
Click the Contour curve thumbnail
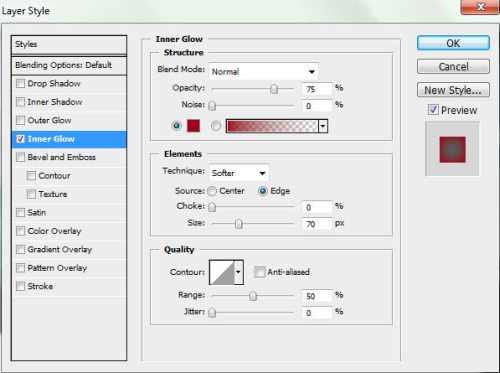(x=222, y=272)
